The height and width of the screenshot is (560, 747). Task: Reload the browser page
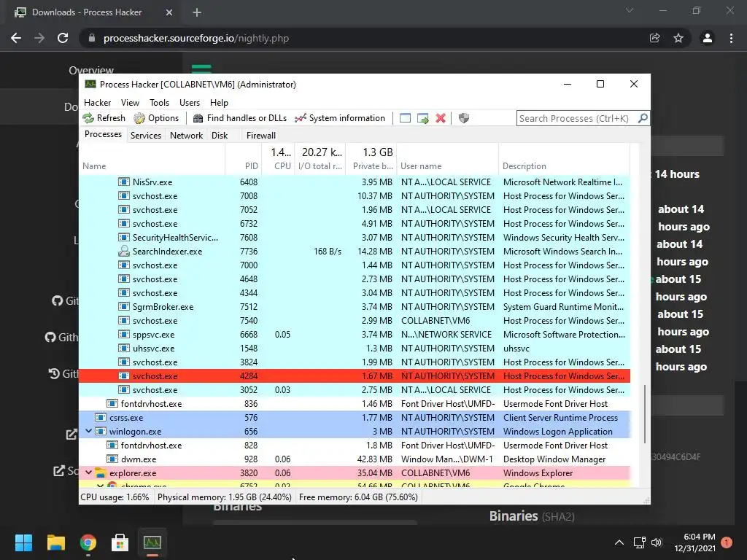[x=63, y=38]
